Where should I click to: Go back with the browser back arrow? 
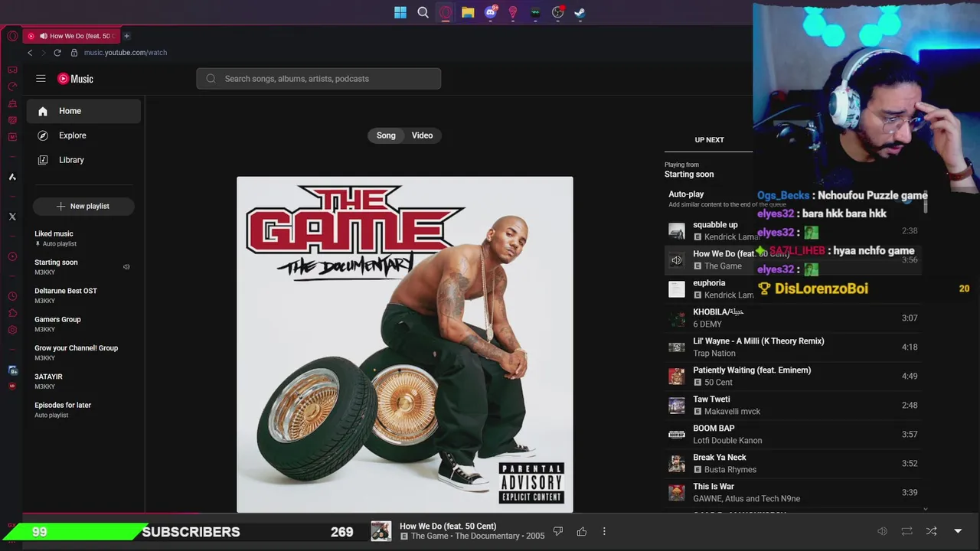(30, 53)
